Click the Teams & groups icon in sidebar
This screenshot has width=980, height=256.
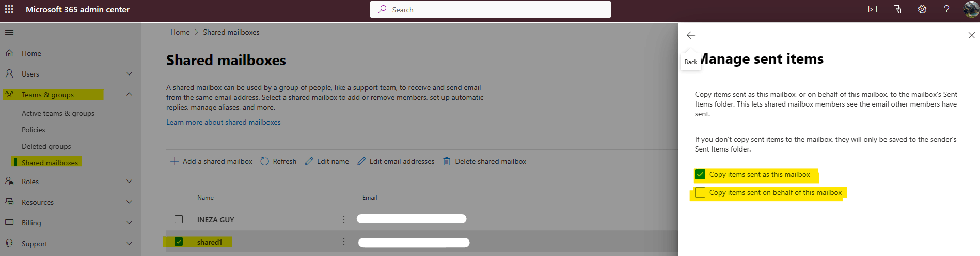pyautogui.click(x=9, y=94)
